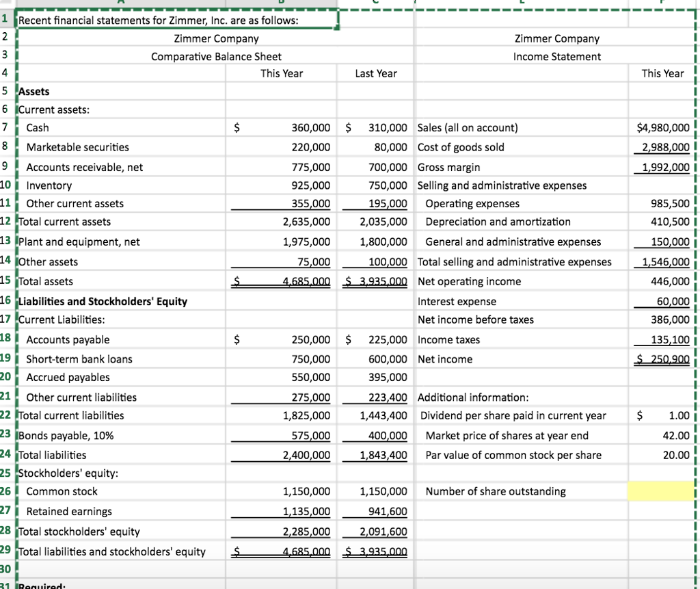
Task: Select Income Statement title
Action: click(556, 57)
